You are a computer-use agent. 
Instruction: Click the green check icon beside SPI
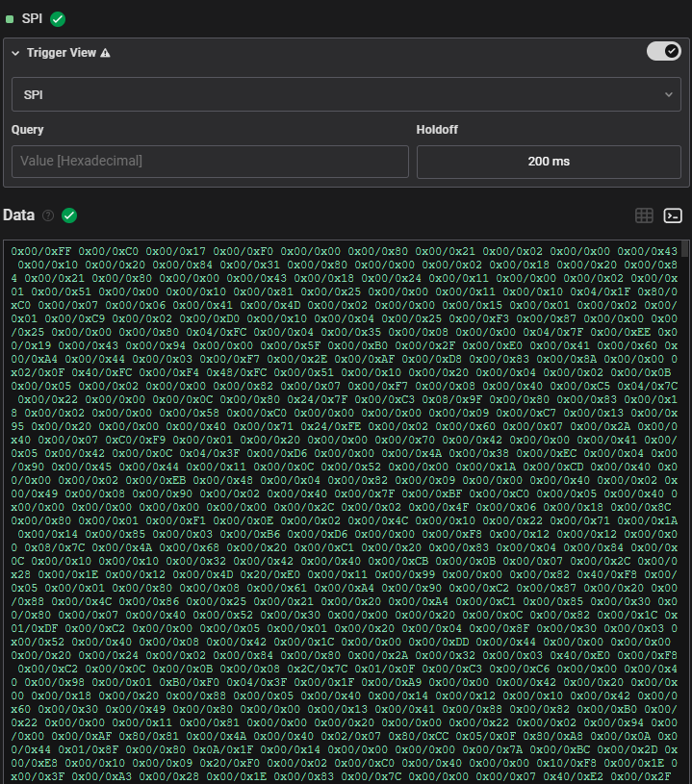click(58, 18)
